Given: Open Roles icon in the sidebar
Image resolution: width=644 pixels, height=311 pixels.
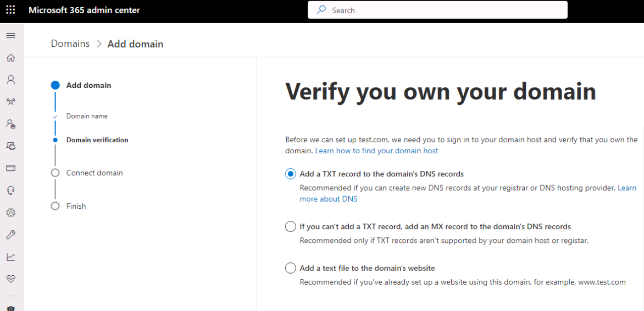Looking at the screenshot, I should 11,124.
